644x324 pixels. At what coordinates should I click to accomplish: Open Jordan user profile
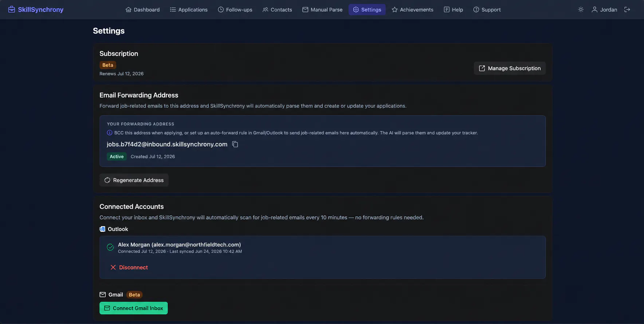coord(604,9)
